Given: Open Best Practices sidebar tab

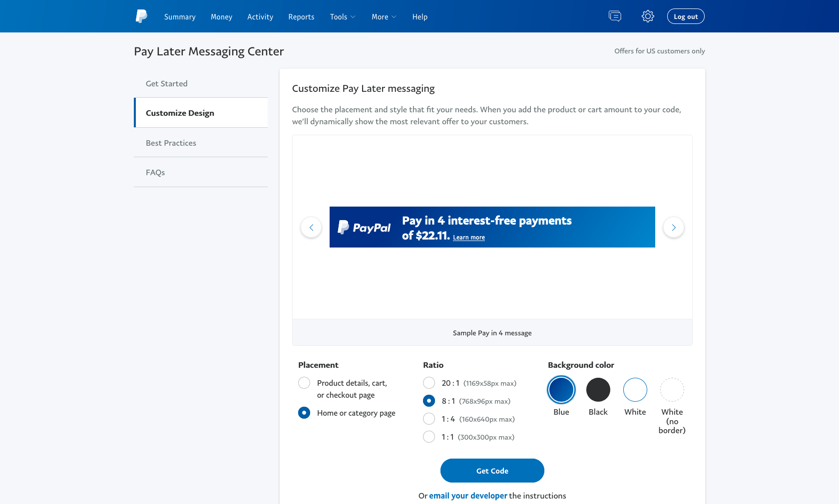Looking at the screenshot, I should click(x=201, y=143).
